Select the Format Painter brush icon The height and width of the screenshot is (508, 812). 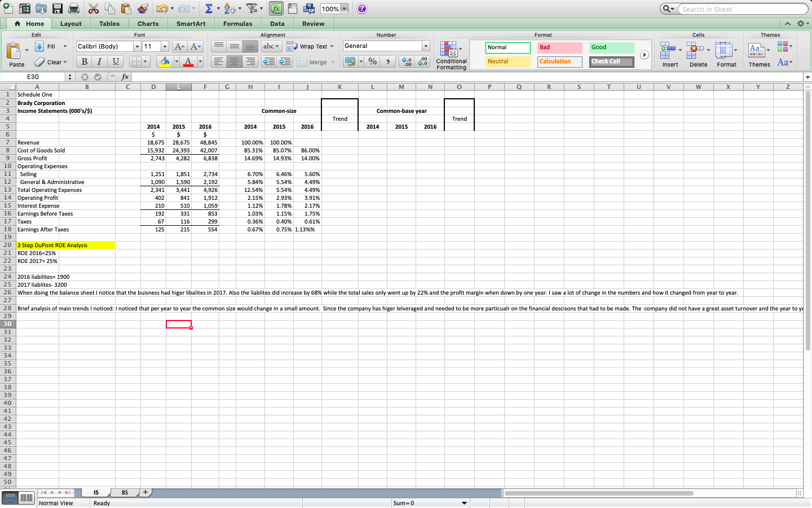143,8
